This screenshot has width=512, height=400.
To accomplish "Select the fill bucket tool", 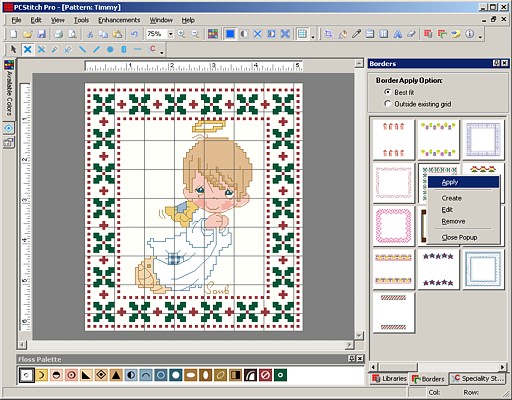I will coord(343,34).
